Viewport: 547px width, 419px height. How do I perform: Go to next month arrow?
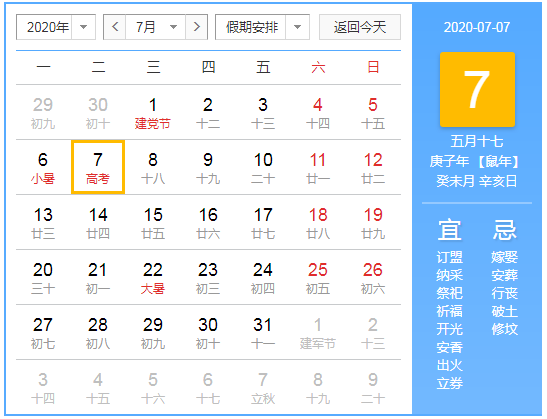coord(197,27)
